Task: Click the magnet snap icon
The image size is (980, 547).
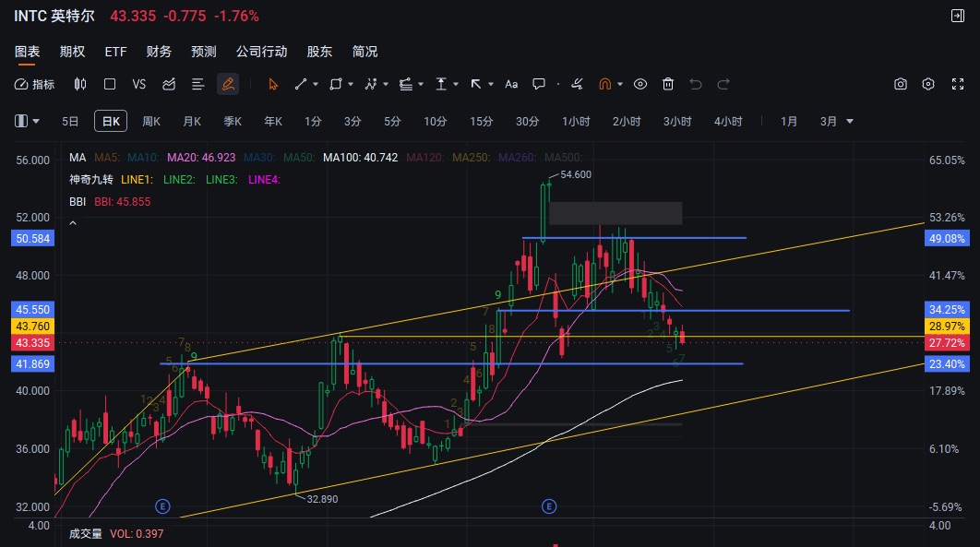Action: (x=604, y=84)
